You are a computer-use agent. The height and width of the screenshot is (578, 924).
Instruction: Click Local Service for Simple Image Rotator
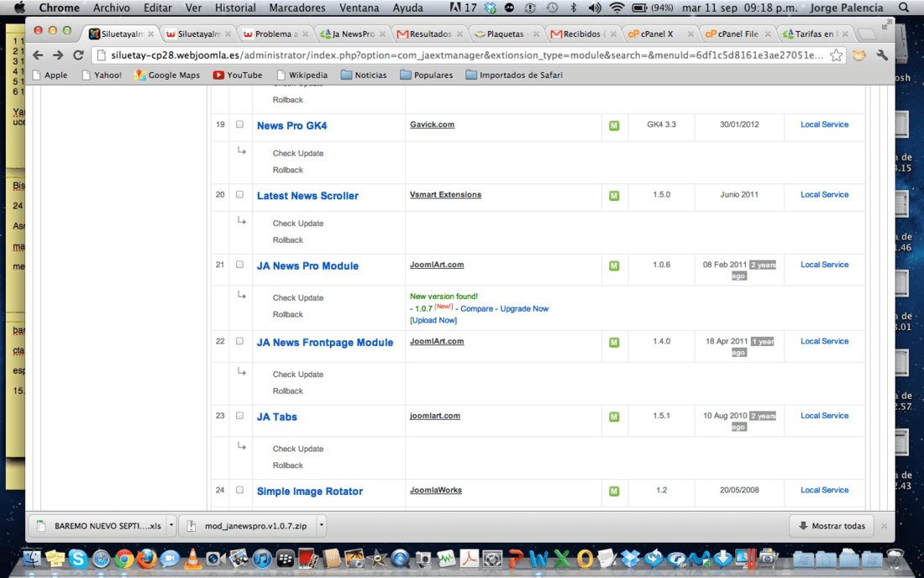tap(824, 491)
